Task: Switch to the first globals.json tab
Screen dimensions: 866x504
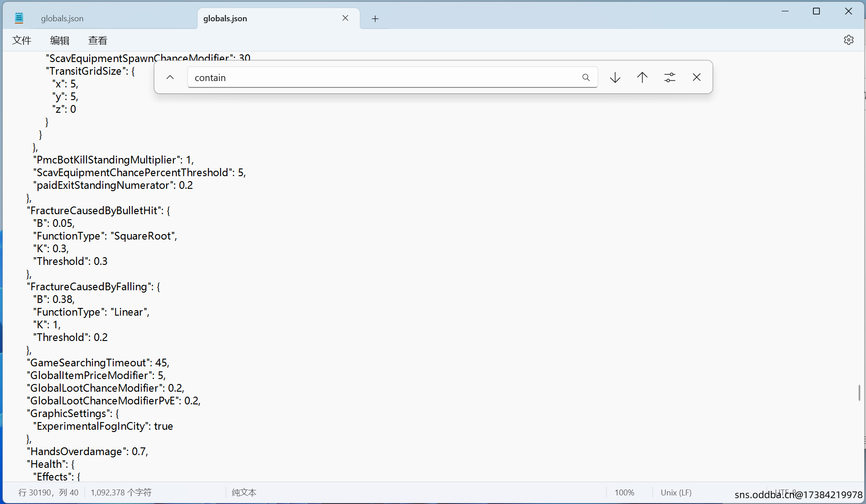Action: pos(62,19)
